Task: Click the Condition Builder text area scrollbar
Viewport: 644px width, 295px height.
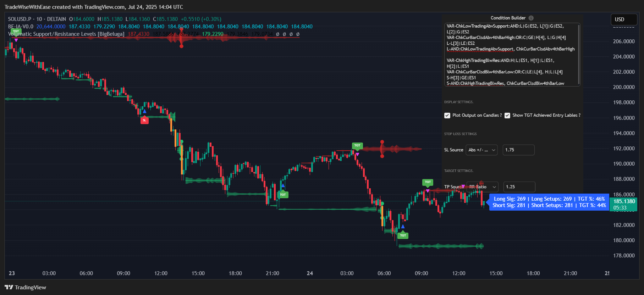Action: (x=579, y=55)
